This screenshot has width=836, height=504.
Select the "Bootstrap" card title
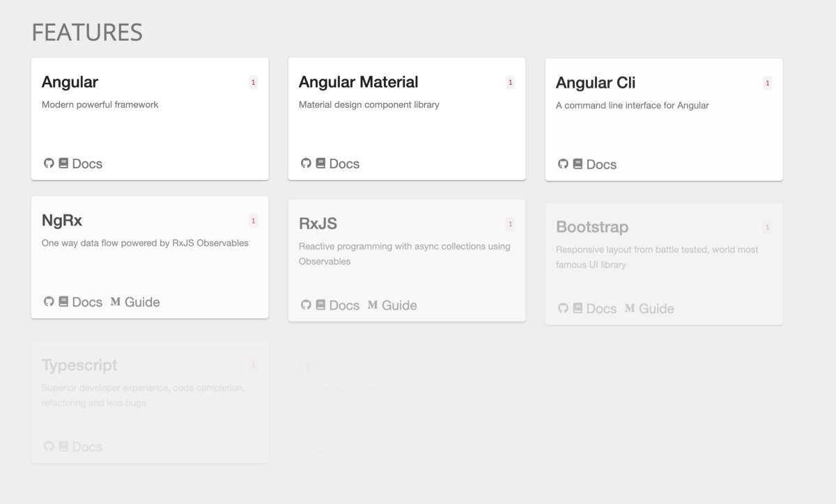point(592,227)
